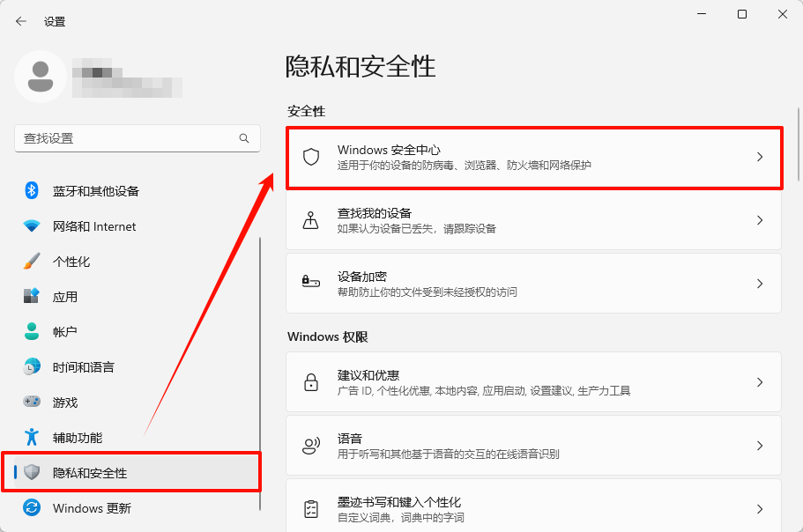The width and height of the screenshot is (803, 532).
Task: Click the 墨迹书写 clipboard icon
Action: pos(311,509)
